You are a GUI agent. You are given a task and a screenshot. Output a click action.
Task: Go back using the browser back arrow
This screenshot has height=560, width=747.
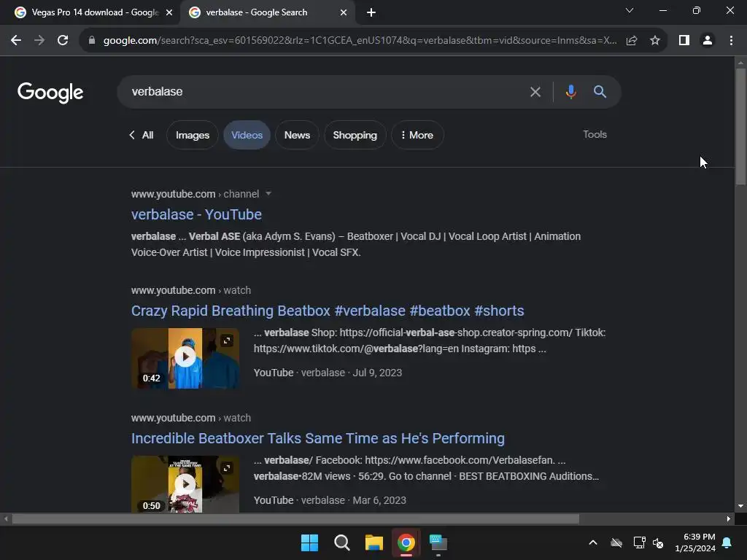(x=16, y=41)
